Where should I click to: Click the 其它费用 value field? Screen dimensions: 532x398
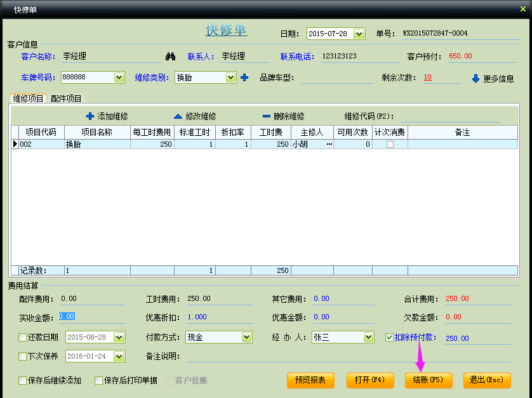point(343,298)
